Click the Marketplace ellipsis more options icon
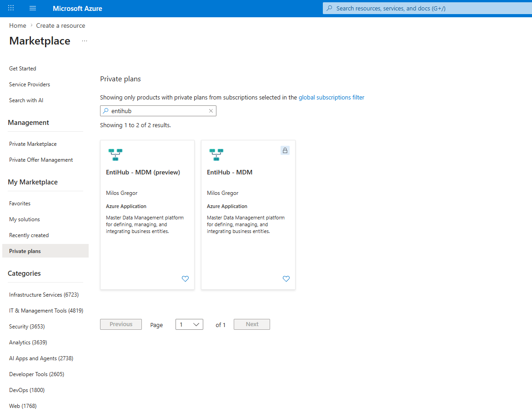This screenshot has height=417, width=532. click(85, 41)
